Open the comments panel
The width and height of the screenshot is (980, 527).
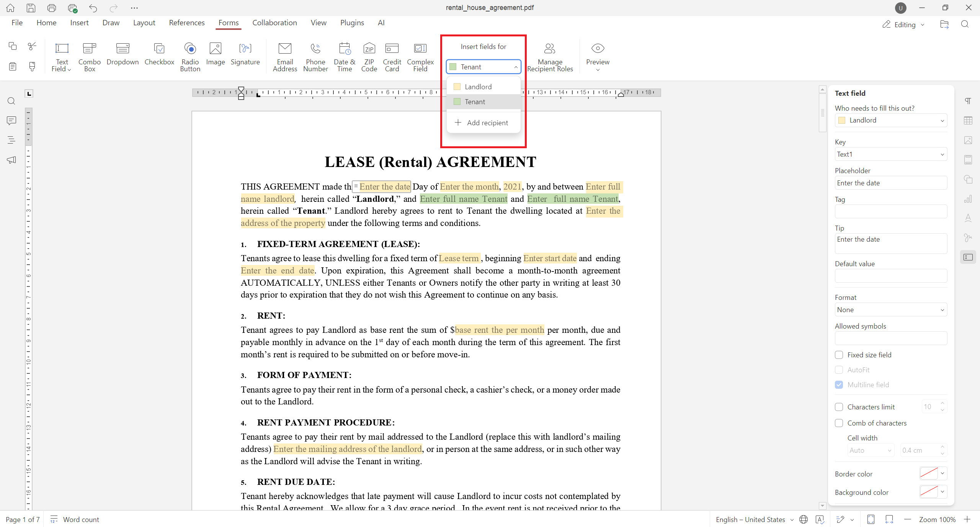click(11, 121)
